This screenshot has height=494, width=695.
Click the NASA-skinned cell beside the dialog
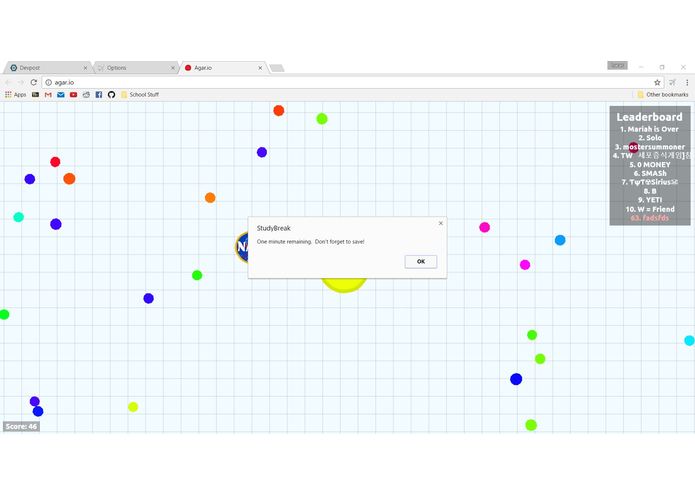click(x=242, y=247)
